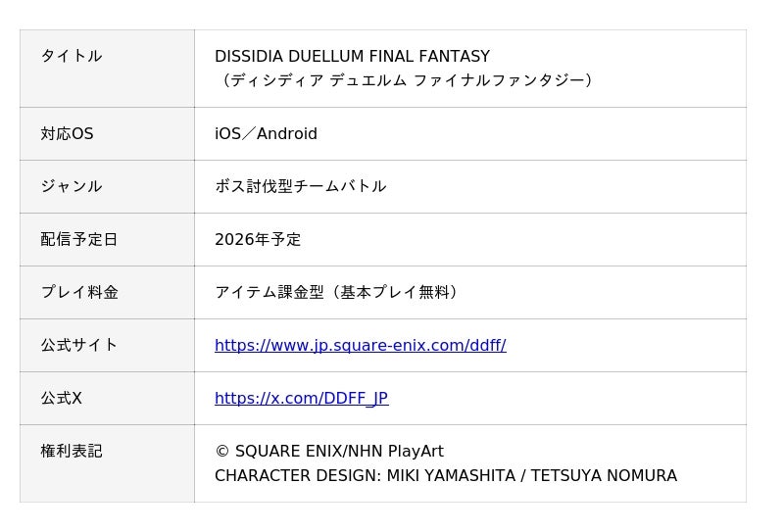Click the word iOS in the OS row
Screen dimensions: 784x532
click(x=227, y=133)
